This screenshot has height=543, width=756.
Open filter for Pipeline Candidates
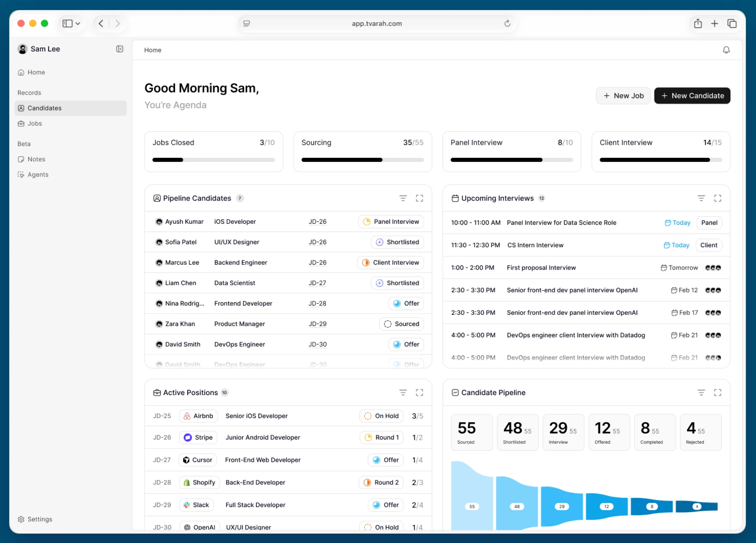coord(403,198)
